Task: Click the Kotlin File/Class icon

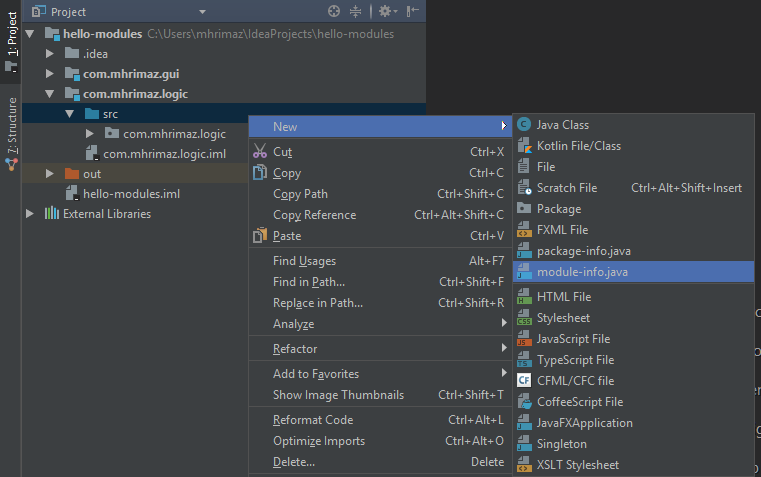Action: pyautogui.click(x=524, y=146)
